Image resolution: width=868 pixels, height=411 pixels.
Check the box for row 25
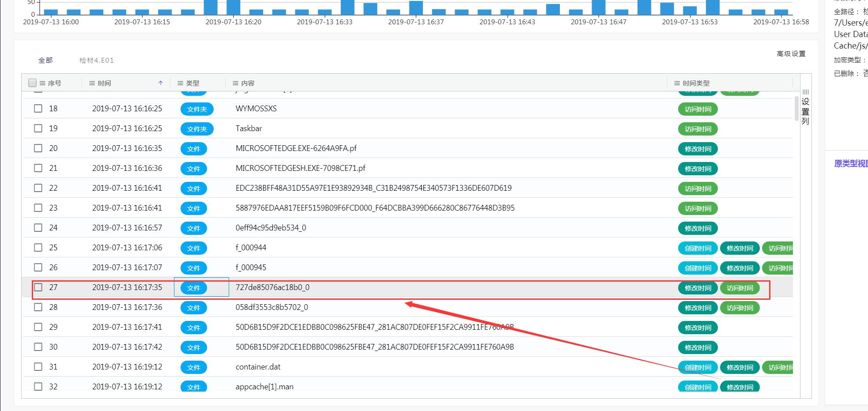click(38, 247)
